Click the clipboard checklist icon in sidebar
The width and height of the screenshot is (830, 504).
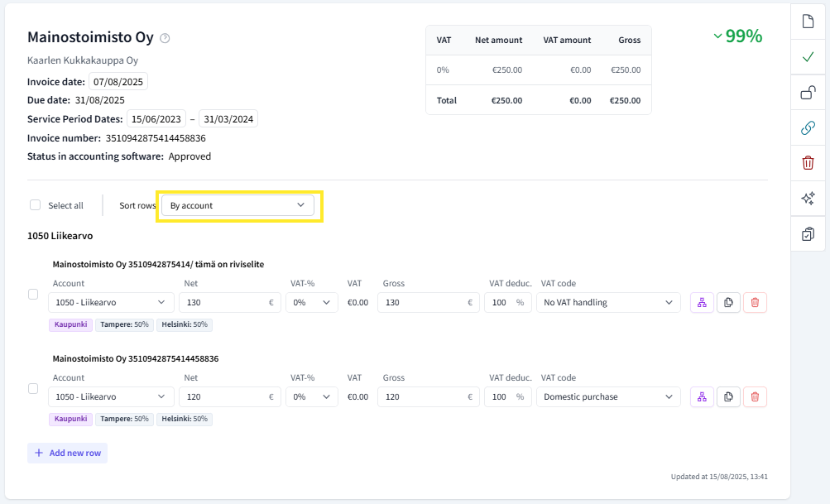pos(808,234)
